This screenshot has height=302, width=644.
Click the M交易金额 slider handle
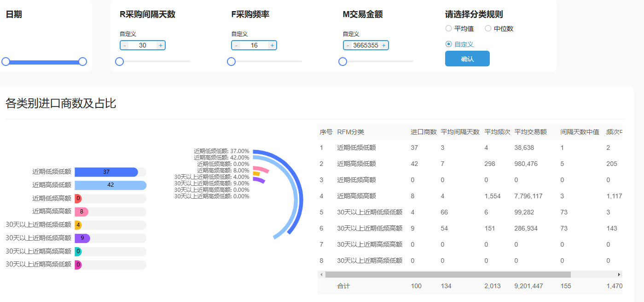tap(342, 61)
